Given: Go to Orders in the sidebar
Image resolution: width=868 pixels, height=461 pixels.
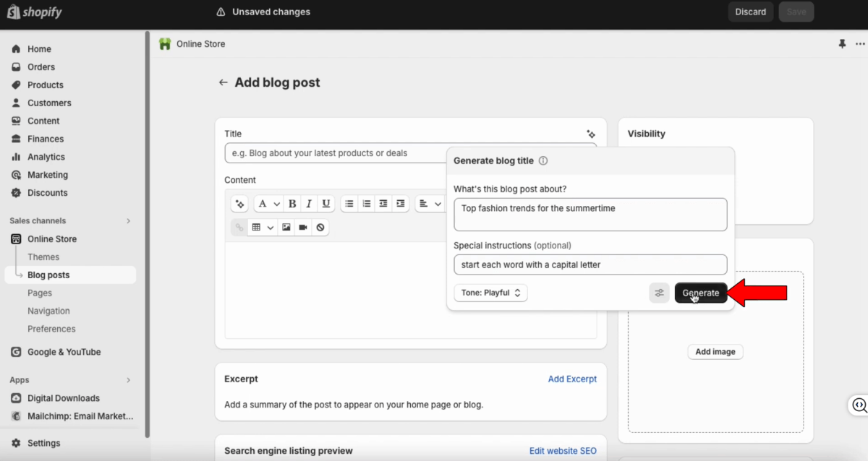Looking at the screenshot, I should tap(41, 67).
